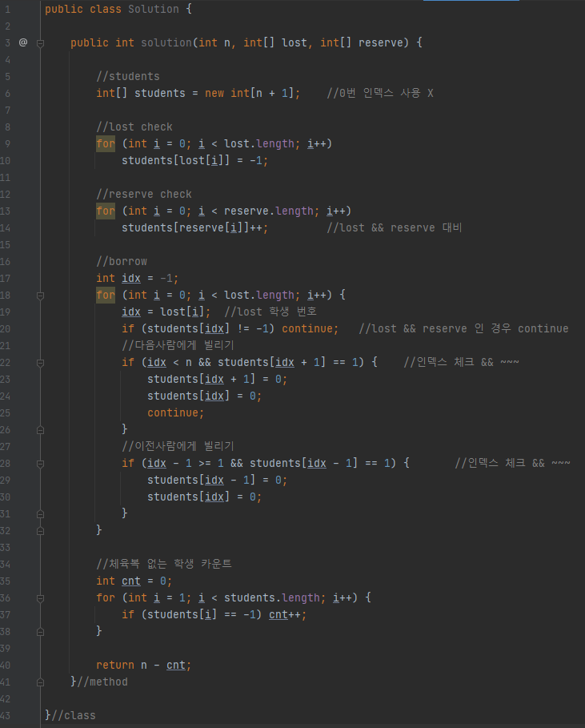This screenshot has width=585, height=728.
Task: Click the 'solution' method name in its declaration
Action: [x=166, y=42]
